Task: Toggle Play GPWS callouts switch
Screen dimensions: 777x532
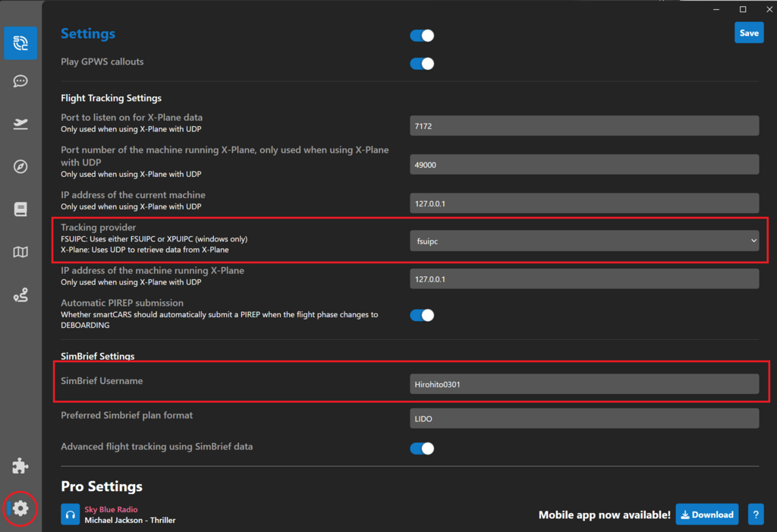Action: coord(422,64)
